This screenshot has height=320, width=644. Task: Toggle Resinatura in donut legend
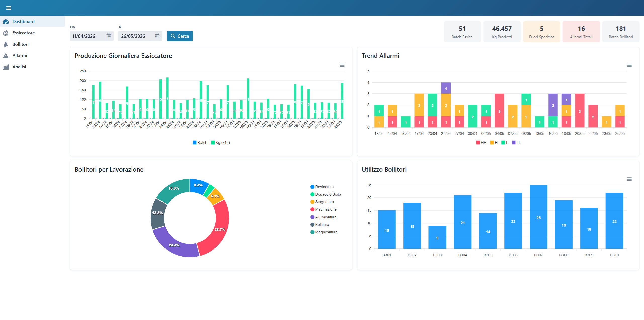point(322,187)
